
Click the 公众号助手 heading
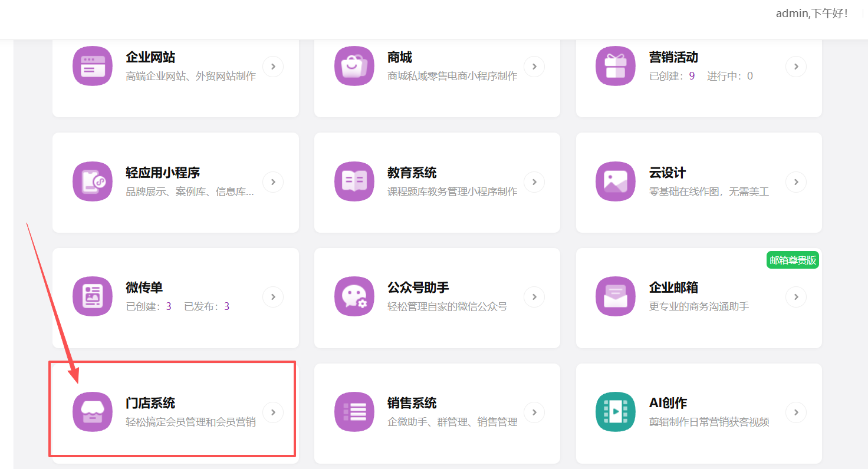(x=418, y=288)
